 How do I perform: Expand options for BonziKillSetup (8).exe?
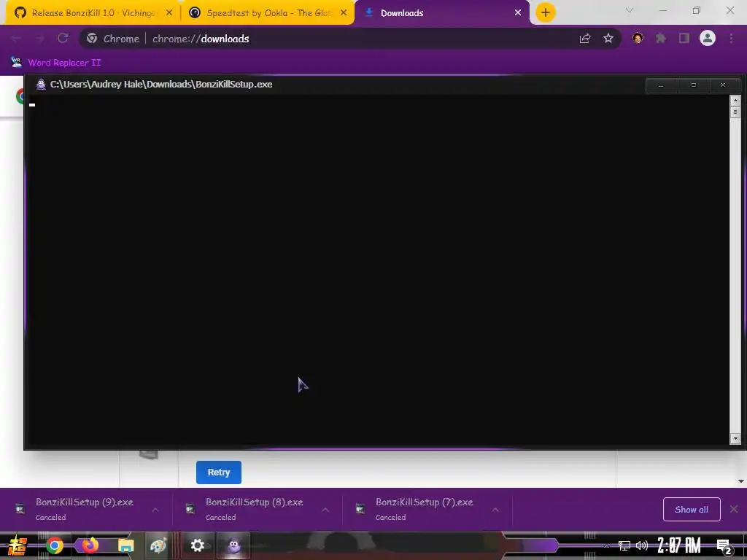click(x=325, y=510)
